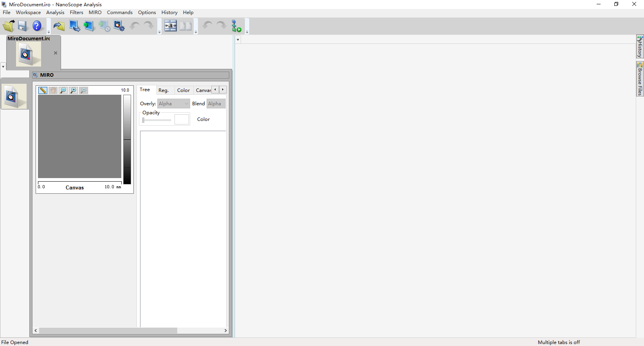Select the magnifier zoom tool on canvas
The height and width of the screenshot is (346, 644).
(x=63, y=90)
